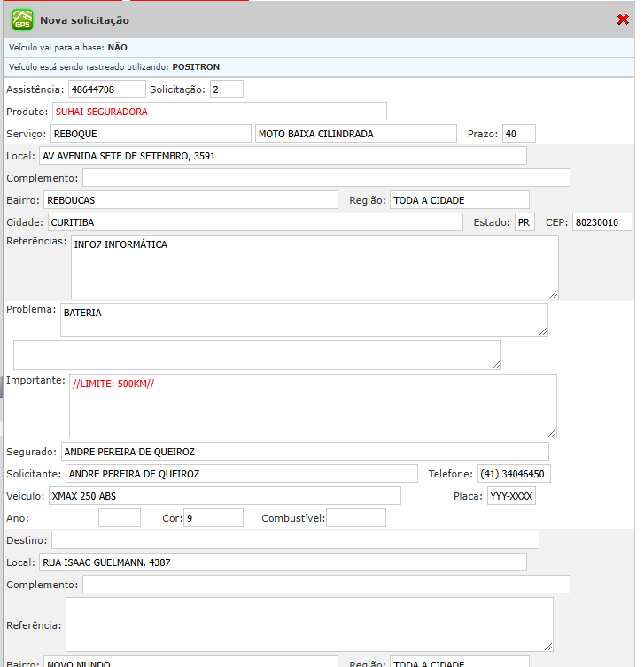
Task: Click the Placa field
Action: [x=511, y=496]
